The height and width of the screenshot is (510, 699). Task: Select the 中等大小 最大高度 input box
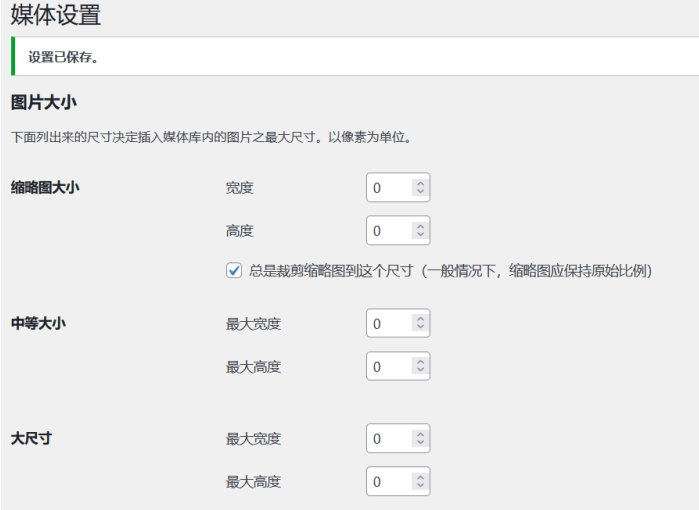point(388,367)
